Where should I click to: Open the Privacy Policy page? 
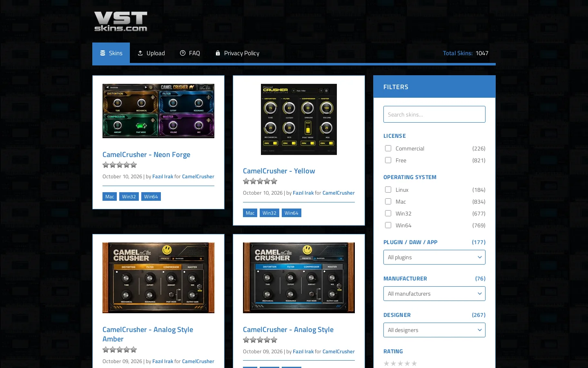(x=237, y=53)
